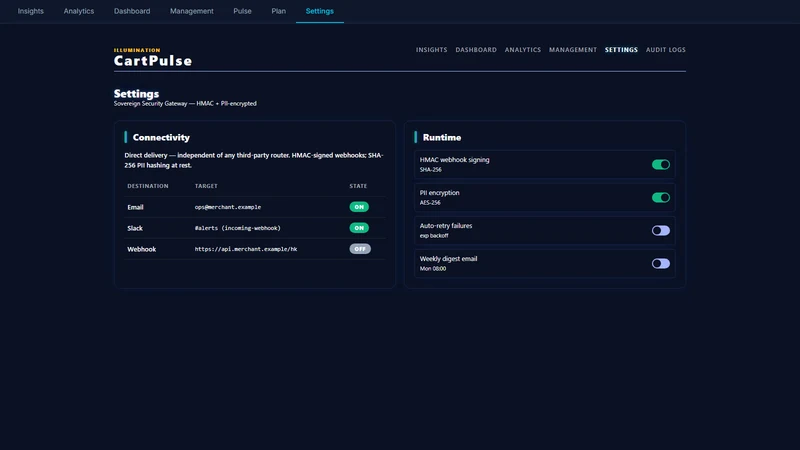Click the Weekly digest email label
800x450 pixels.
click(448, 259)
